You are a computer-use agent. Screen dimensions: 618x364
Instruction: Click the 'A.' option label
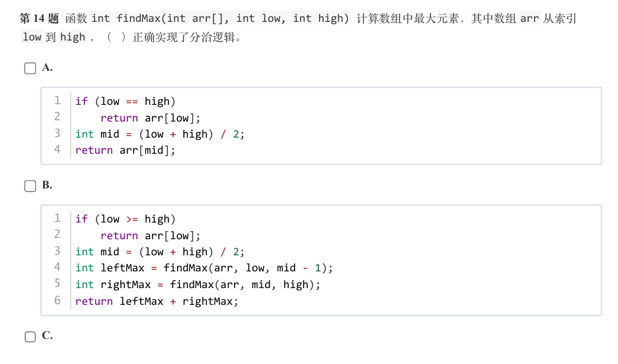click(48, 68)
